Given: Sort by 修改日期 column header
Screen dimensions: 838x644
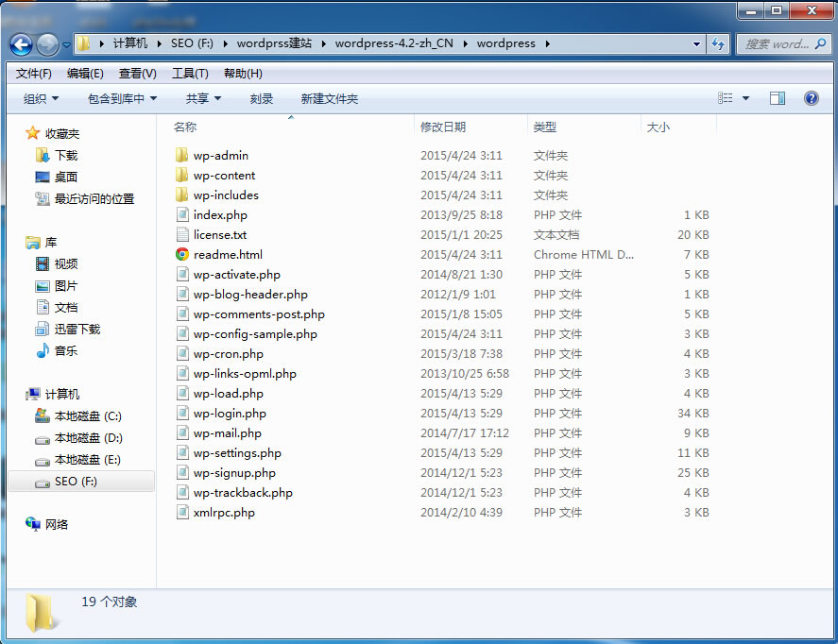Looking at the screenshot, I should click(442, 127).
